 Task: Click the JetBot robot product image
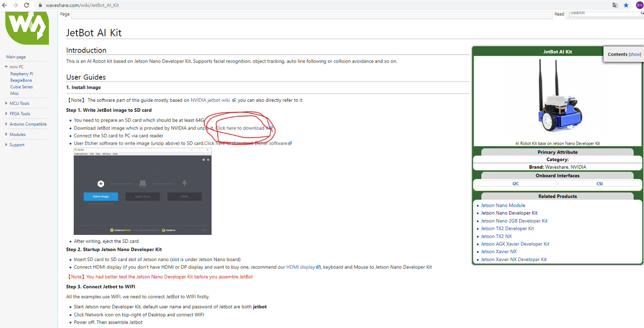557,98
